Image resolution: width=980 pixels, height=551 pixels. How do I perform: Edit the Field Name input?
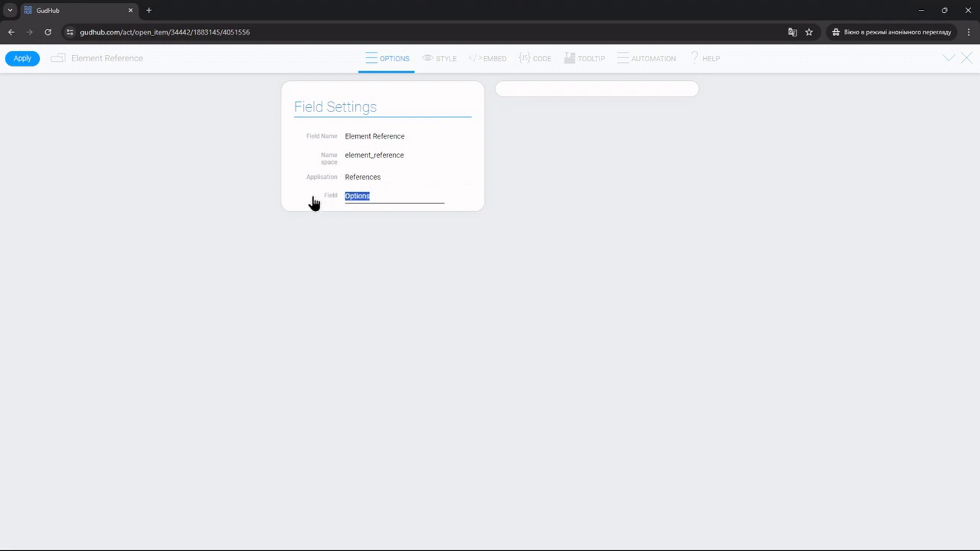click(394, 137)
